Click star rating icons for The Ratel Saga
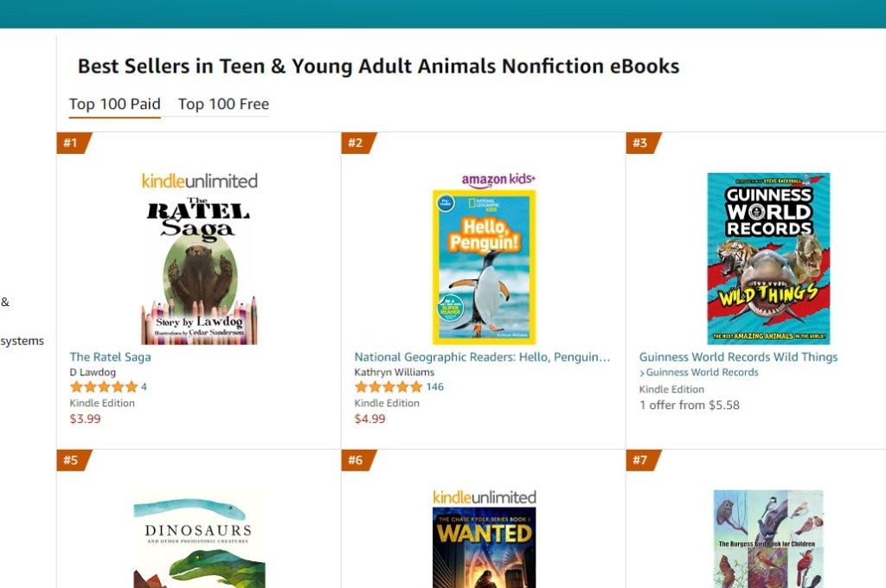Screen dimensions: 886x588 point(103,387)
